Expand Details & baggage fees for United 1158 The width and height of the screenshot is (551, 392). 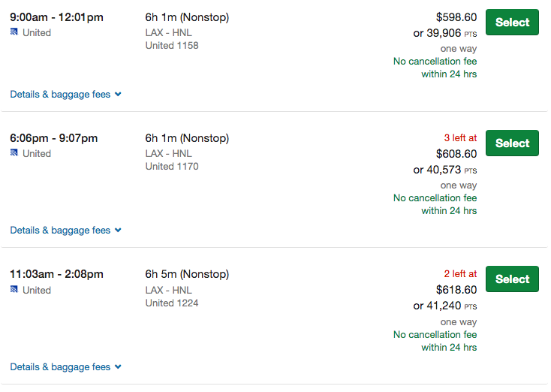tap(65, 95)
